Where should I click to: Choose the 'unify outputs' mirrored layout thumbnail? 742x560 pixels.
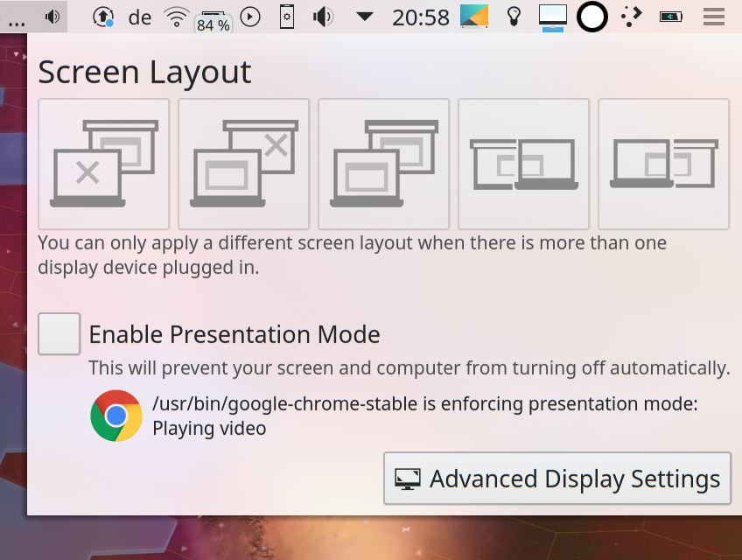pos(383,164)
